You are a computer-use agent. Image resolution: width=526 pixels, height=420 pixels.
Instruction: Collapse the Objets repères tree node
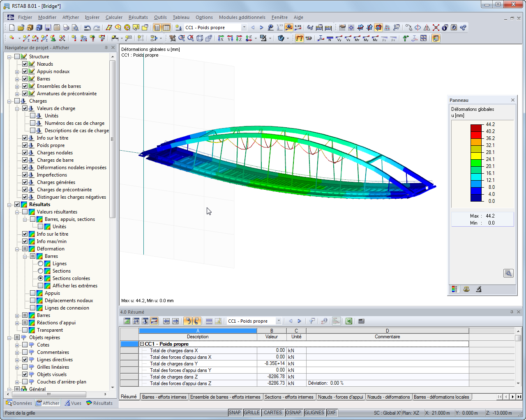point(9,337)
